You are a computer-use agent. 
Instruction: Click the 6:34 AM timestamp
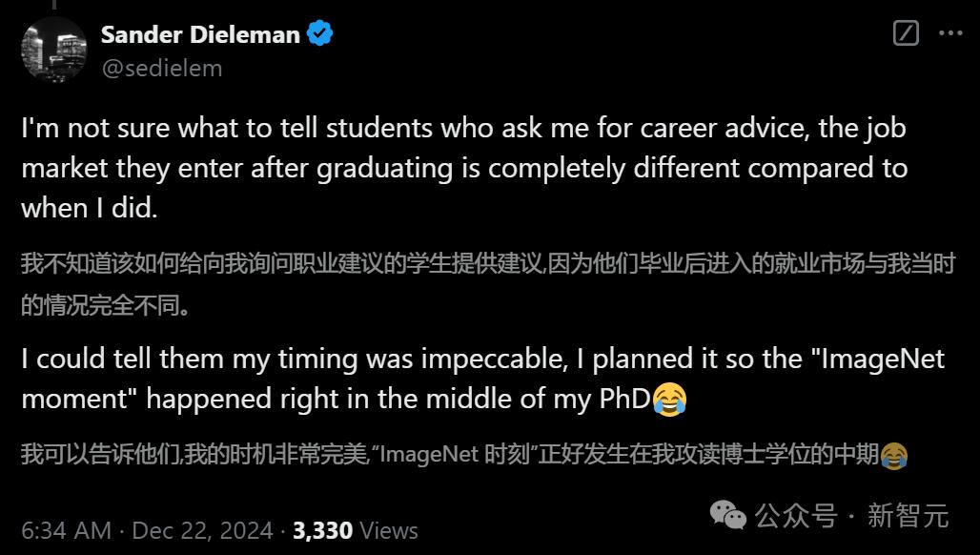(x=66, y=530)
